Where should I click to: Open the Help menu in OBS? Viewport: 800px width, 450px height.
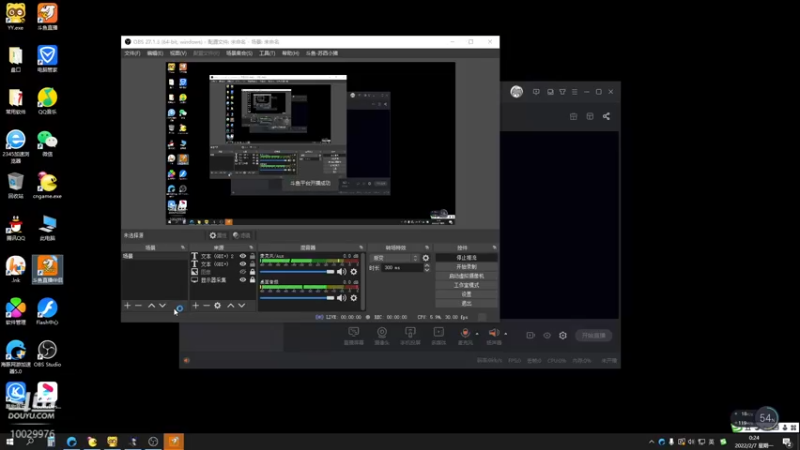pyautogui.click(x=290, y=53)
